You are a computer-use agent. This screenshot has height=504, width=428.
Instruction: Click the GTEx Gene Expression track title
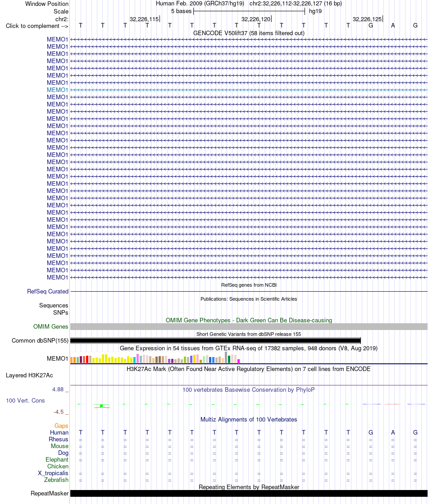[249, 348]
